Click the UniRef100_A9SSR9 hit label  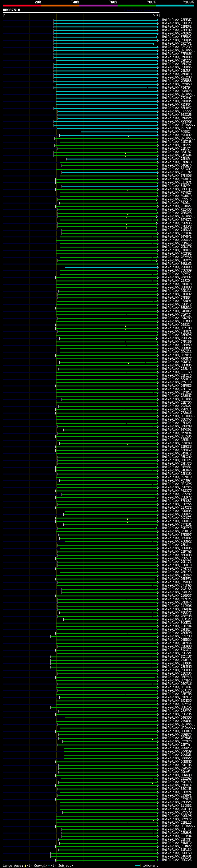(177, 121)
